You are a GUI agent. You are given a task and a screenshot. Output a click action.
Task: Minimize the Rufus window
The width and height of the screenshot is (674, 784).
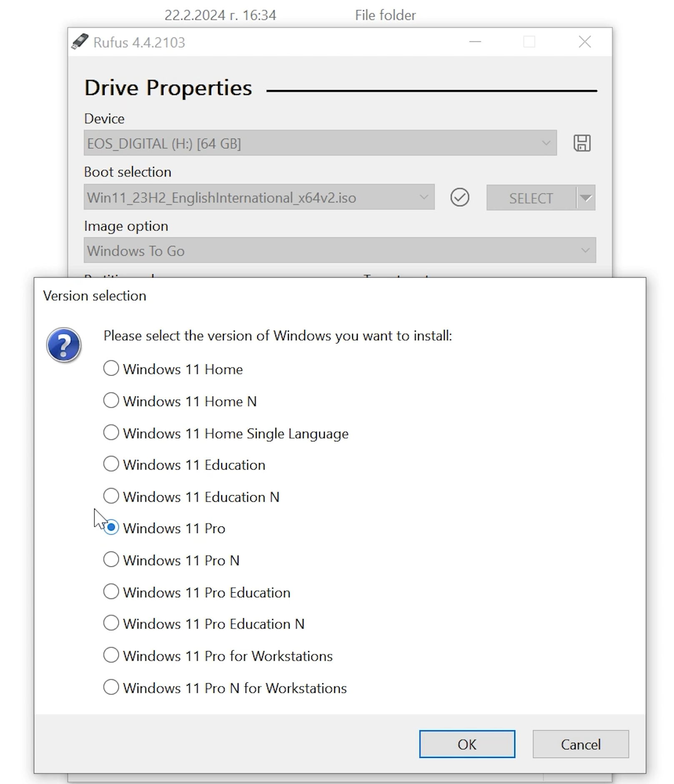(475, 42)
